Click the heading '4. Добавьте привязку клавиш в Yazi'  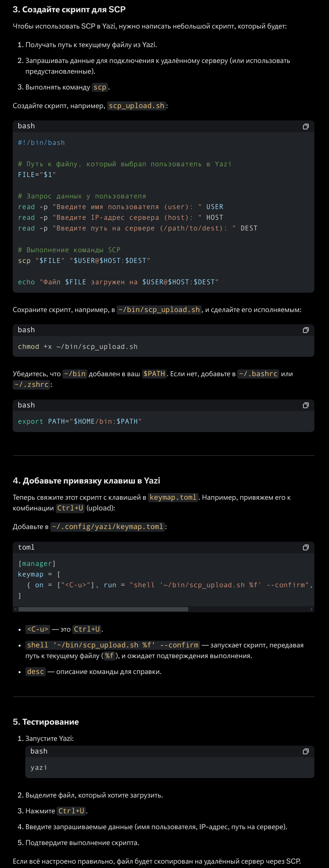[x=86, y=481]
